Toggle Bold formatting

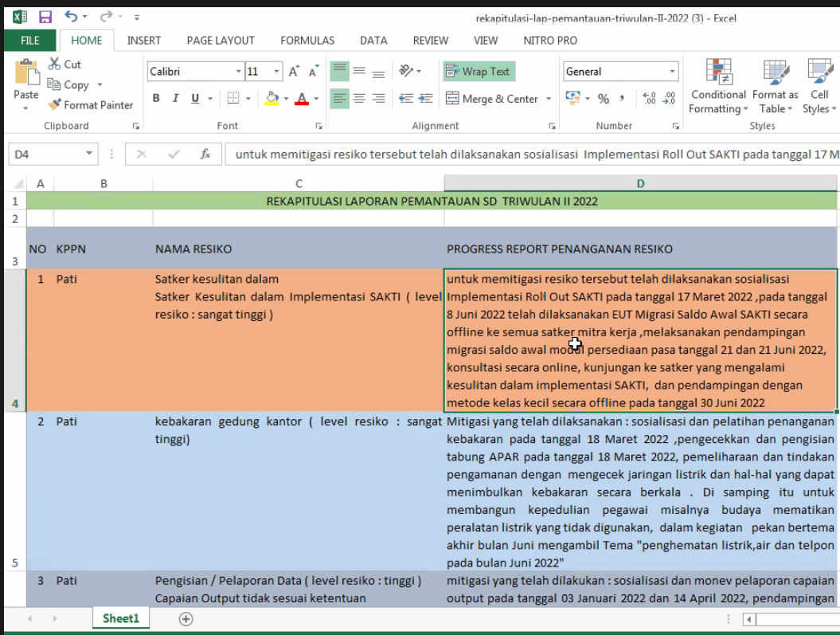(156, 98)
